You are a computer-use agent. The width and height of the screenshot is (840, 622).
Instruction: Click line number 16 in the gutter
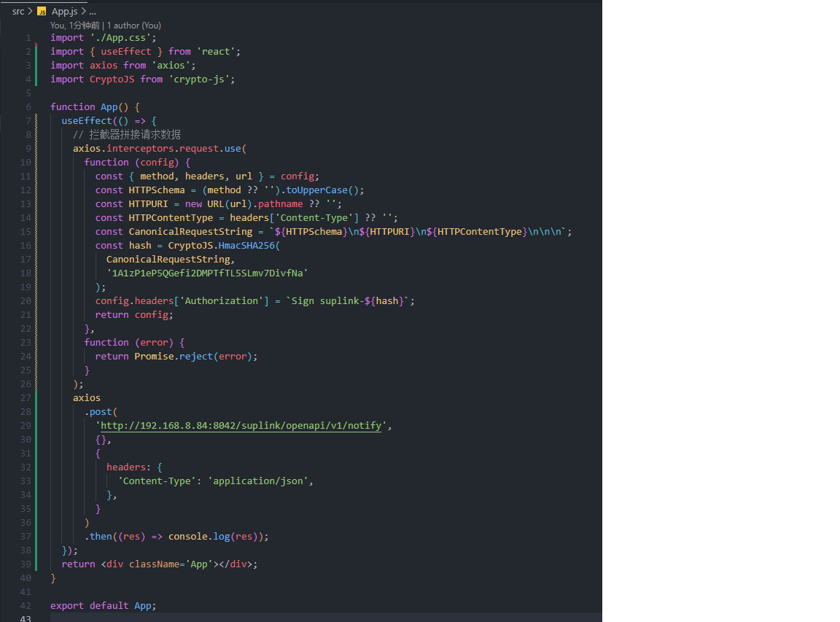pos(26,245)
